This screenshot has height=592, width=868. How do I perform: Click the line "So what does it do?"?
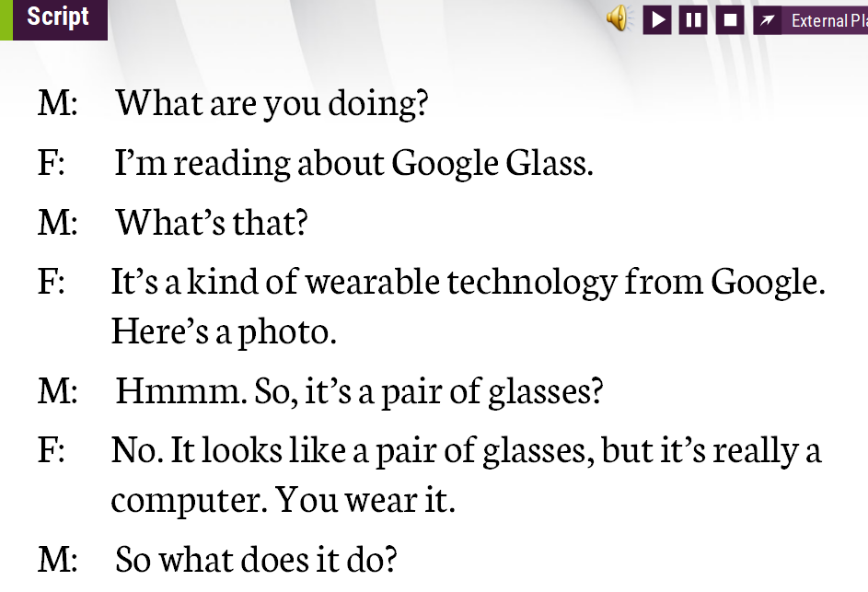[x=256, y=560]
